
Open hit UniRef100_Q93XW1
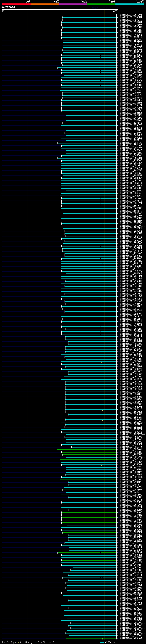131,32
